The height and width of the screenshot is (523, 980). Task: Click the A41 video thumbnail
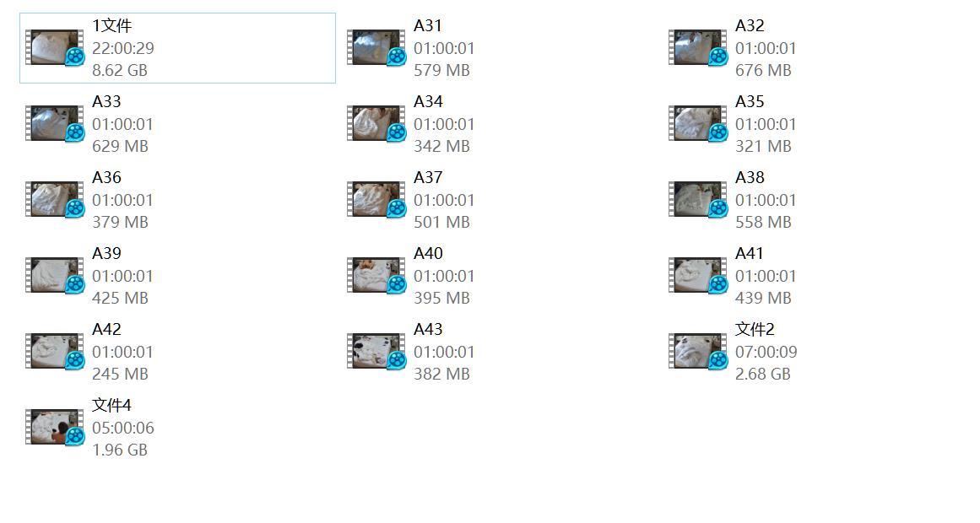coord(697,276)
